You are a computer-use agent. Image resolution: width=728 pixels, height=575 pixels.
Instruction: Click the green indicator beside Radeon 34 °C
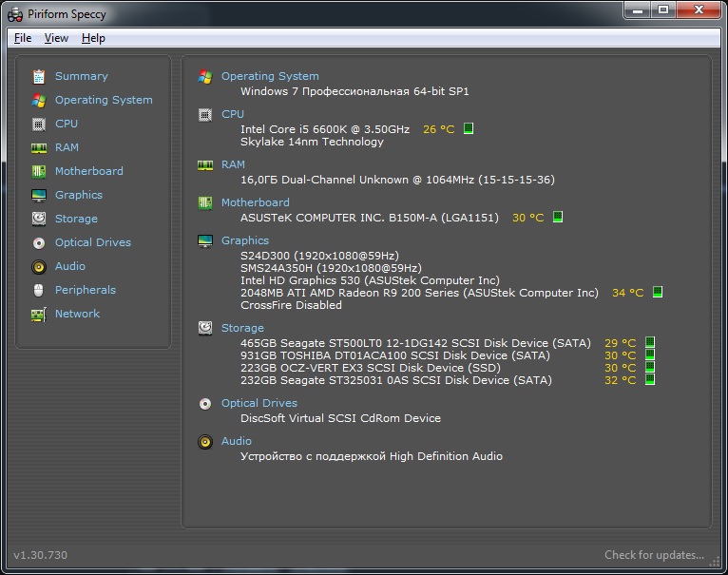(x=658, y=292)
